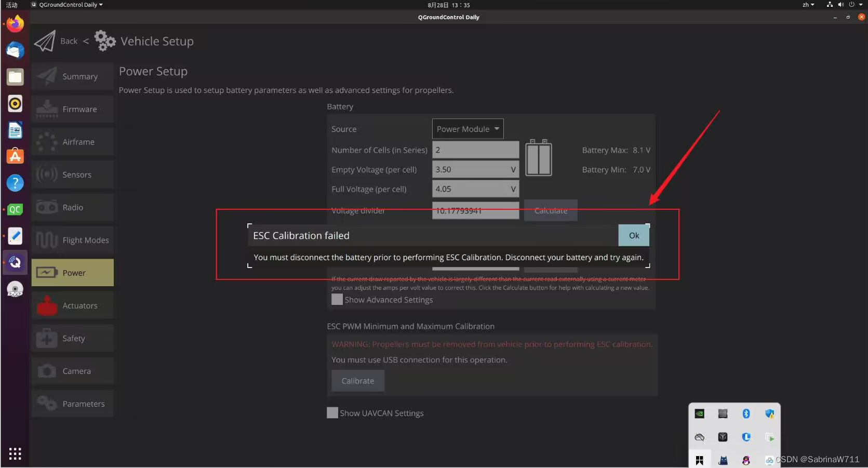The width and height of the screenshot is (868, 468).
Task: Open the Actuators setup page
Action: (x=73, y=305)
